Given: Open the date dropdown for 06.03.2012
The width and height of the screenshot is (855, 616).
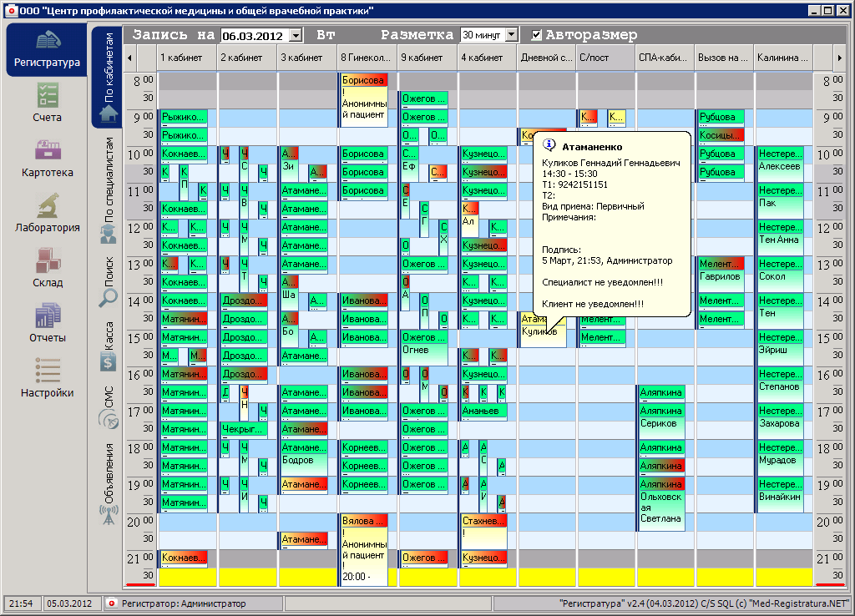Looking at the screenshot, I should (296, 35).
